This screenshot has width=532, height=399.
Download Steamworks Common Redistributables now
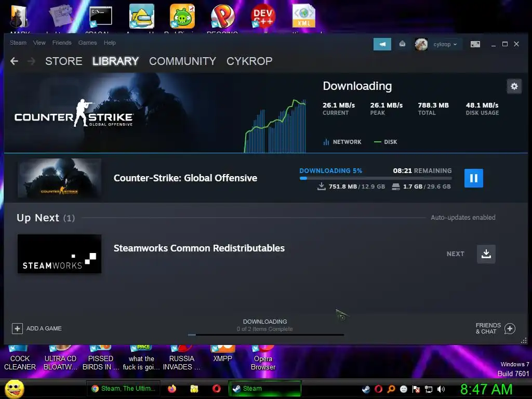coord(486,254)
